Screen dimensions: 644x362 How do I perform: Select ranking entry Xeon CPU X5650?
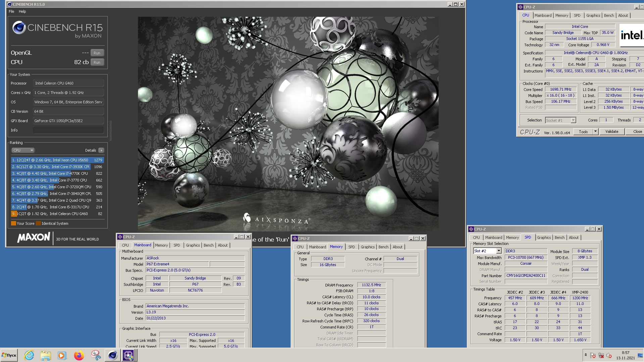coord(57,160)
